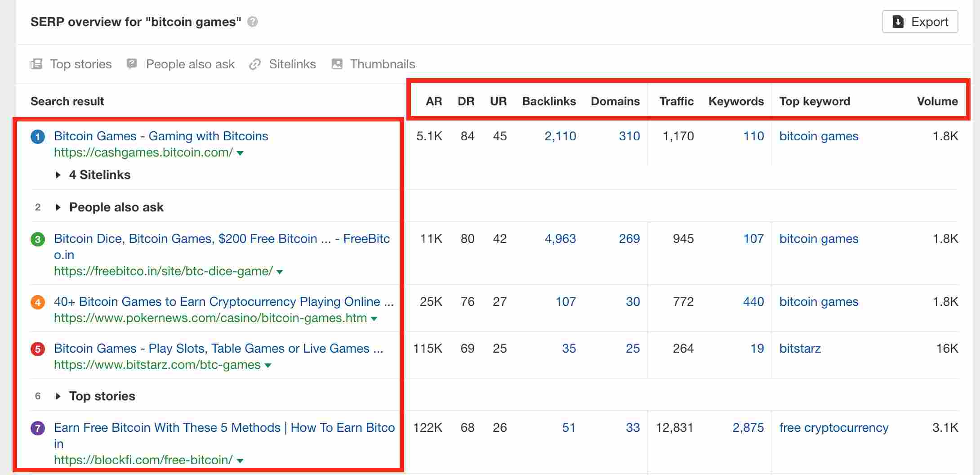980x475 pixels.
Task: Click the Export button
Action: click(920, 22)
